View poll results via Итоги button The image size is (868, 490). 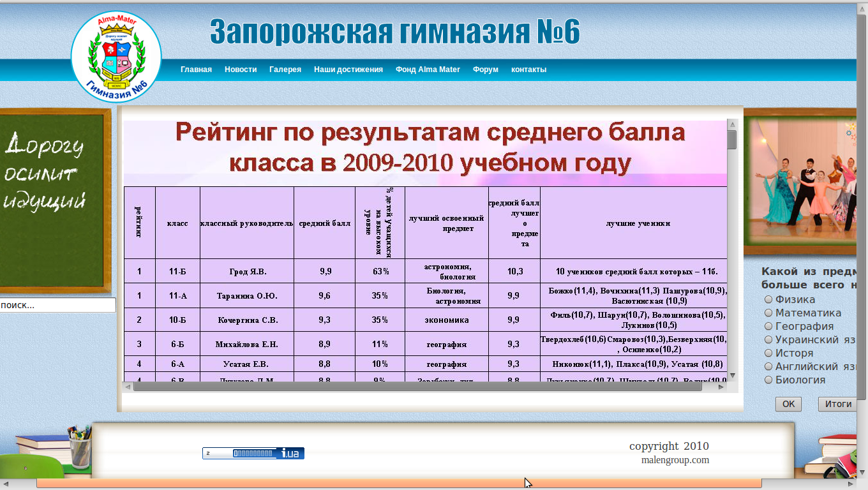pyautogui.click(x=837, y=404)
